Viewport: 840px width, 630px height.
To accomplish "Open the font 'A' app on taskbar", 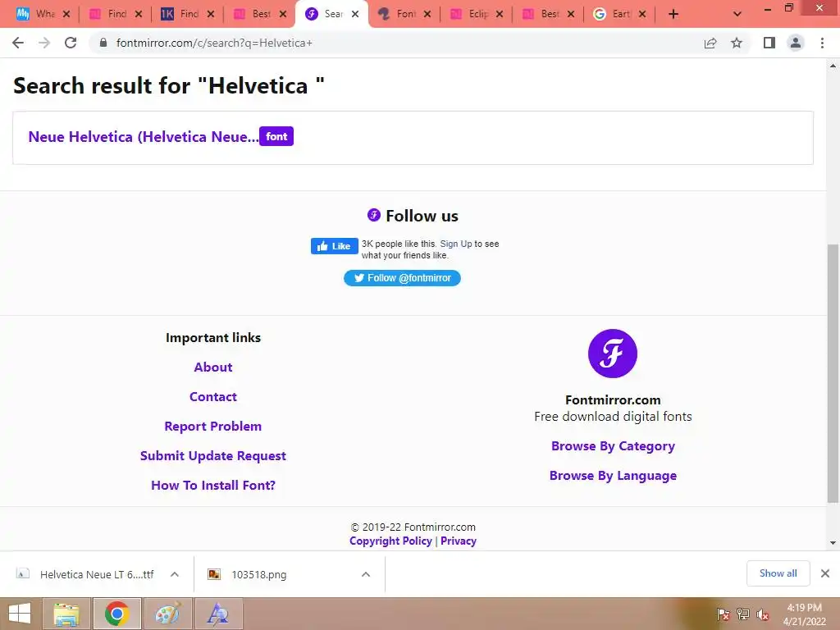I will tap(218, 614).
